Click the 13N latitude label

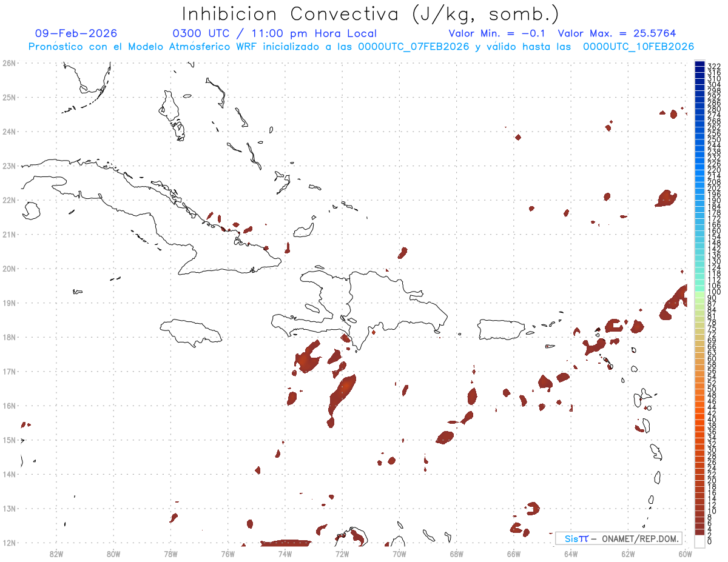(8, 509)
